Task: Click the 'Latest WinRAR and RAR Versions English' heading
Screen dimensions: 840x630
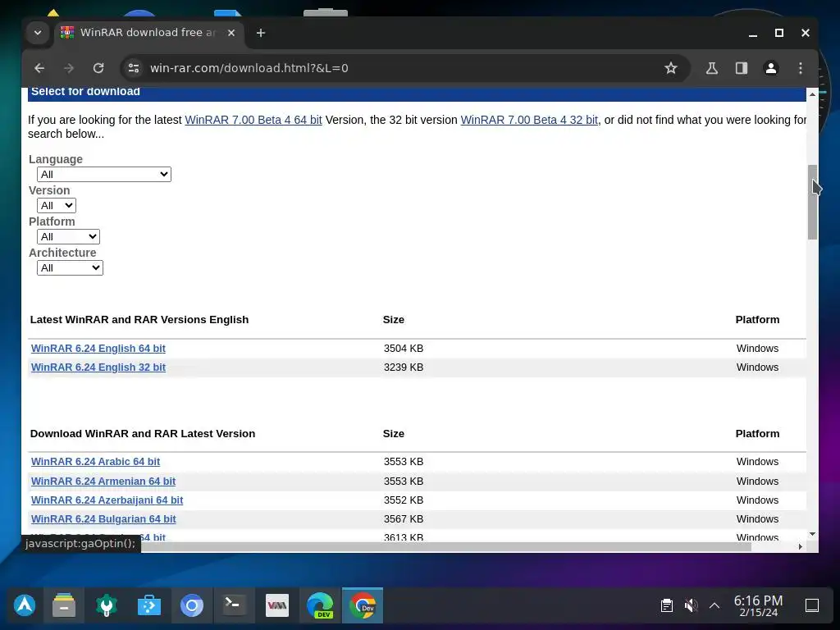Action: [x=139, y=319]
